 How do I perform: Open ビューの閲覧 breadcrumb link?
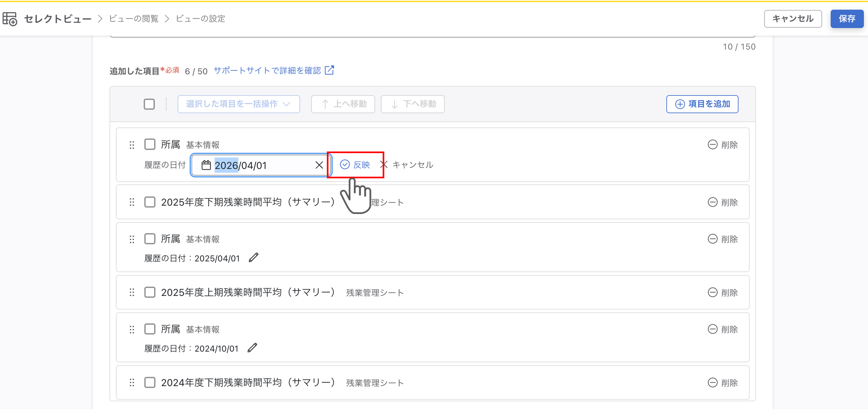(x=133, y=19)
